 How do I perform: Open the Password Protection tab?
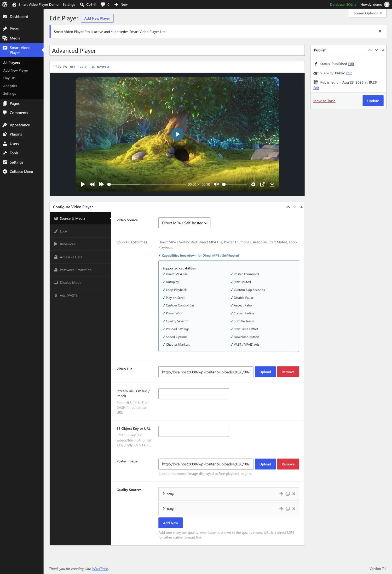pyautogui.click(x=80, y=270)
